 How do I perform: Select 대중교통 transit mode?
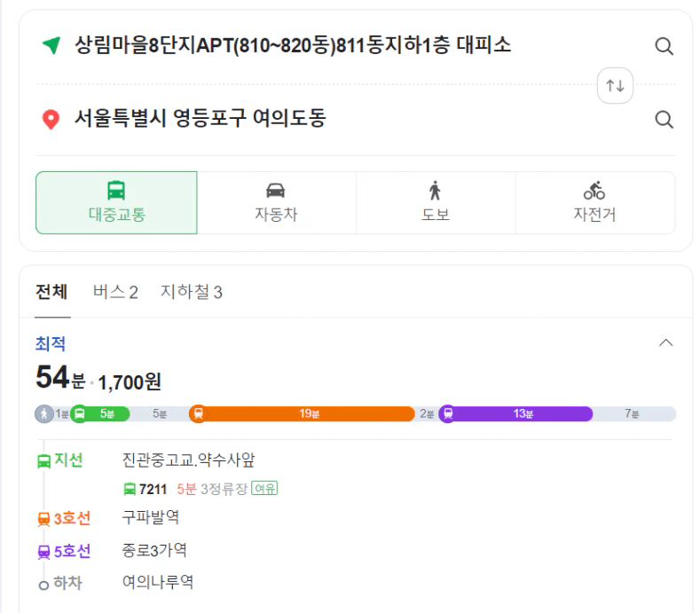[x=116, y=202]
